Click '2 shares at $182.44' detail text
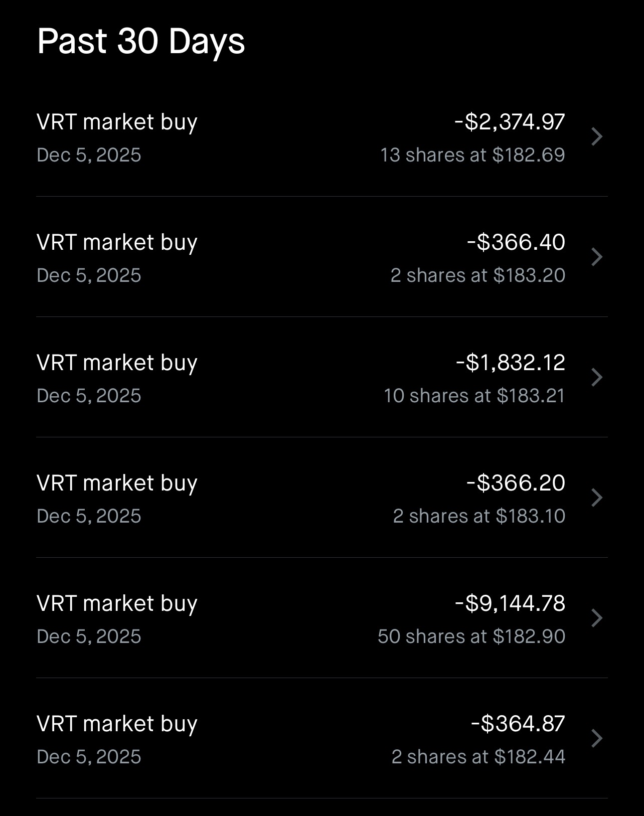 coord(478,757)
